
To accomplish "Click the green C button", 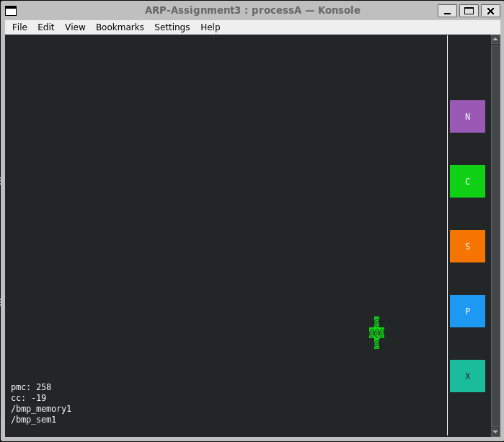I will click(x=467, y=181).
